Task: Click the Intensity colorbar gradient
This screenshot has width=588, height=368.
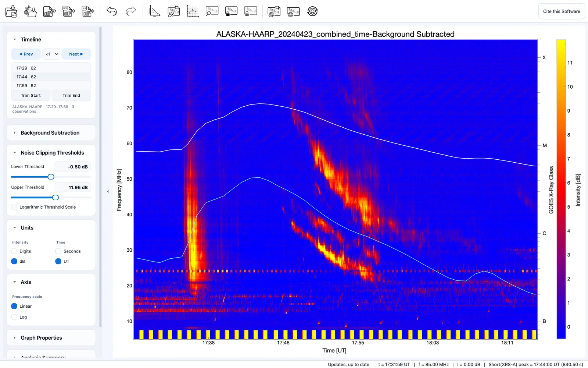Action: point(561,189)
